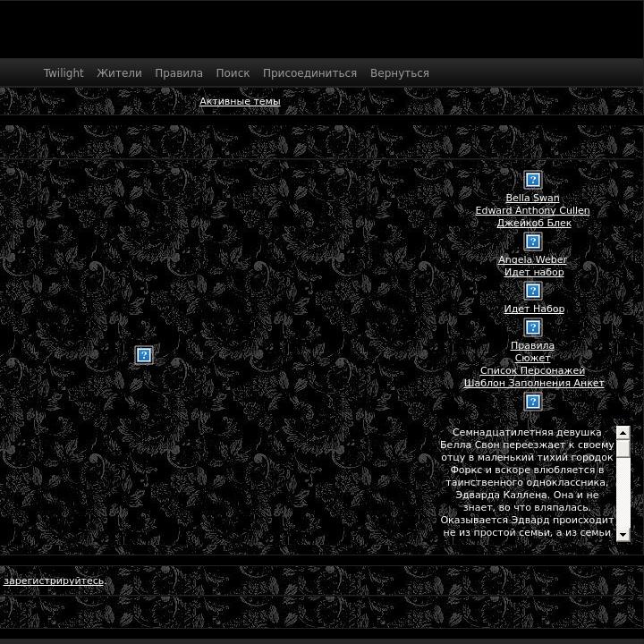
Task: Click scrollbar down arrow of description box
Action: 623,534
